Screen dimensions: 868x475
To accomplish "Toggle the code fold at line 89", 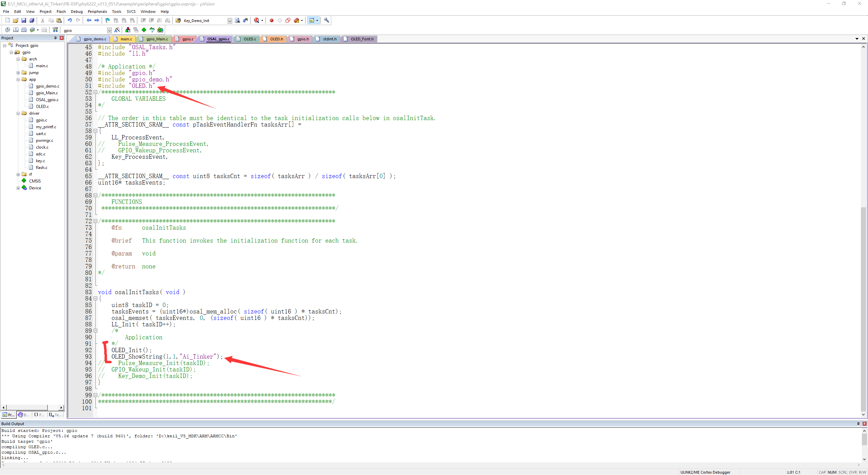I will [x=95, y=331].
